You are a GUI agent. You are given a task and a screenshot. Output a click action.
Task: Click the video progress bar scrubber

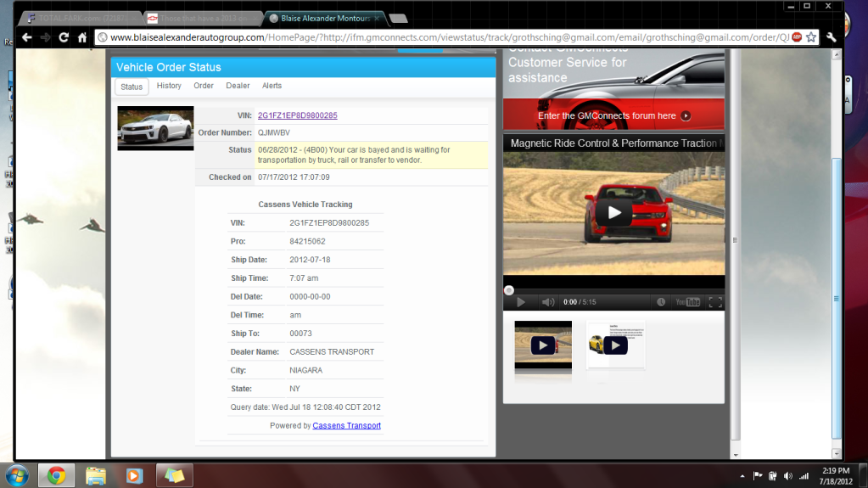tap(509, 290)
